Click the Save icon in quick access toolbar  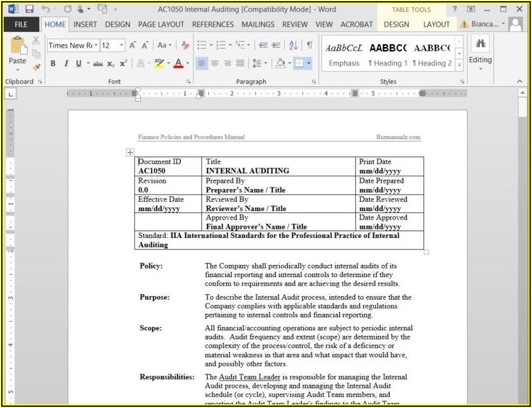point(29,9)
